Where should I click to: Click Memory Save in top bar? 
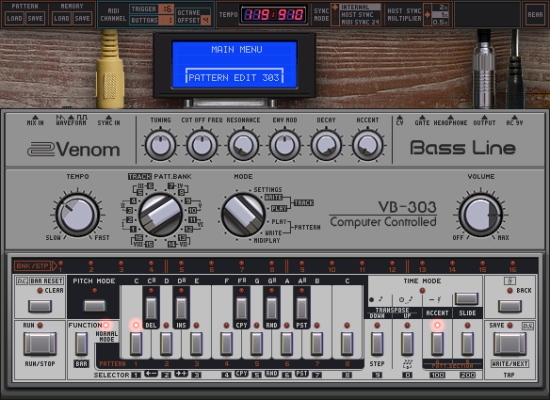pos(82,18)
